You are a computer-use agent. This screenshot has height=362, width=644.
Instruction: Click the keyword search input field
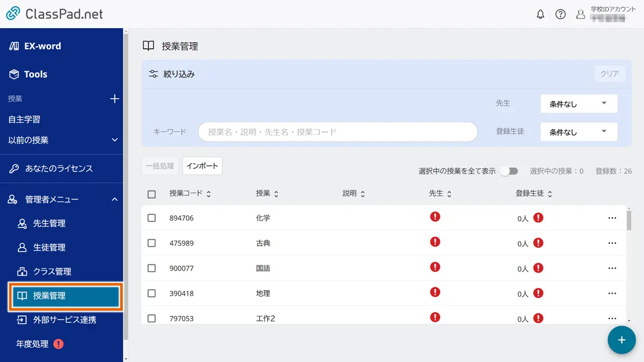337,132
